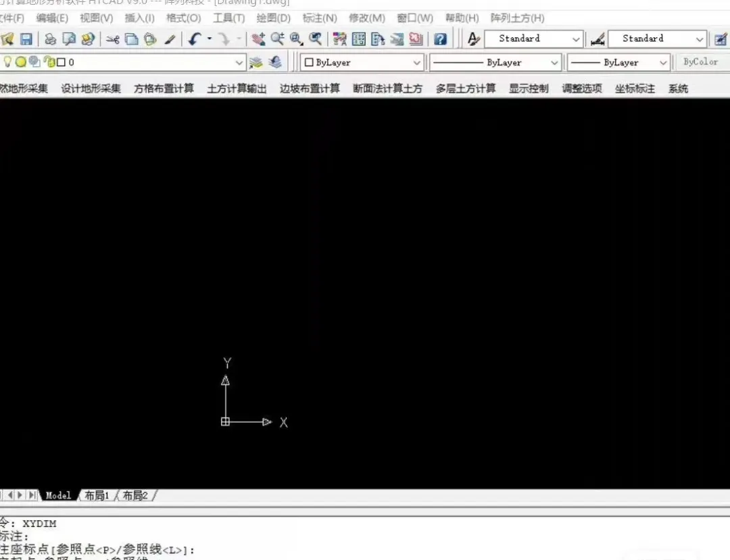Click 断面法计算土方 menu button
Viewport: 730px width, 560px height.
pos(387,88)
